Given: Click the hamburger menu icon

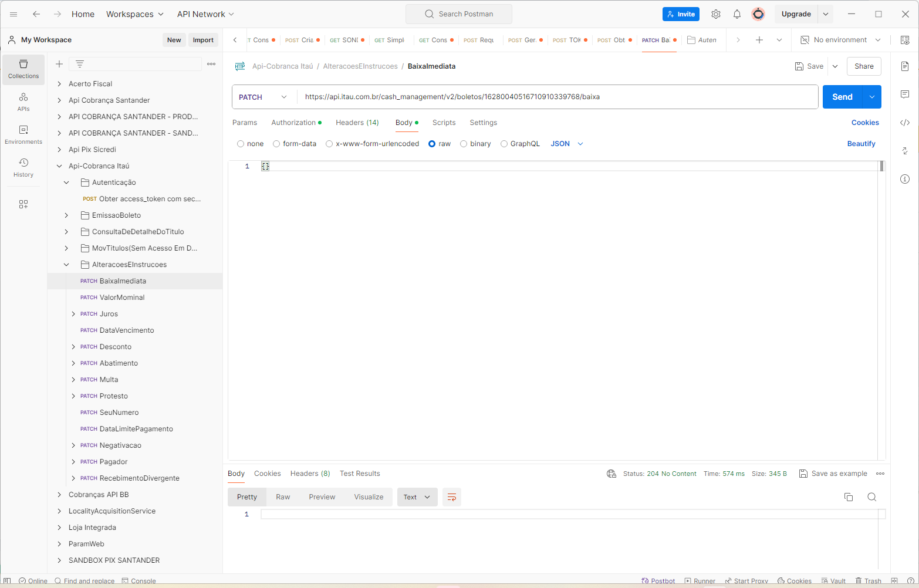Looking at the screenshot, I should point(13,14).
